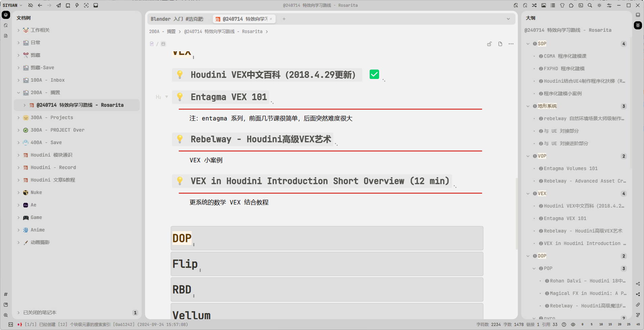Open the SIYUAN main menu dropdown
This screenshot has width=644, height=330.
tap(12, 5)
